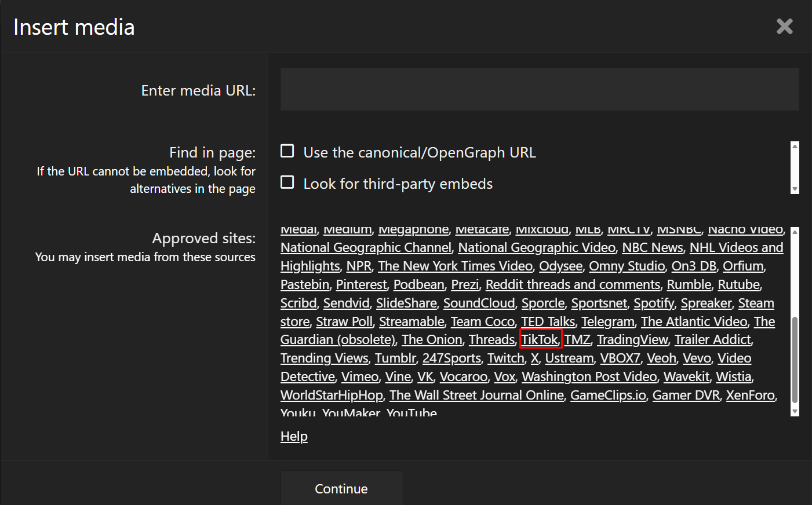The height and width of the screenshot is (505, 812).
Task: Open the Twitch link
Action: (506, 358)
